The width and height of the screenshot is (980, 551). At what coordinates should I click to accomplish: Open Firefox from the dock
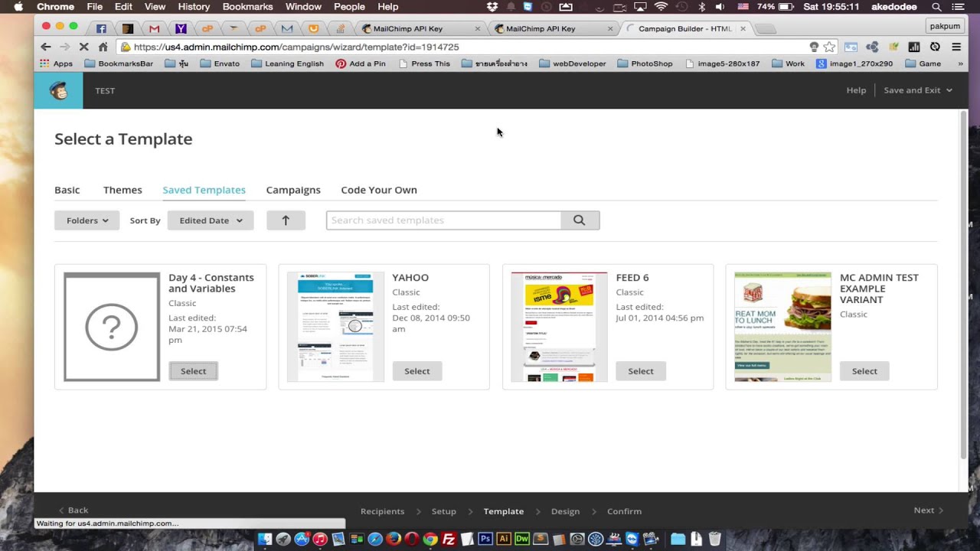pyautogui.click(x=394, y=539)
